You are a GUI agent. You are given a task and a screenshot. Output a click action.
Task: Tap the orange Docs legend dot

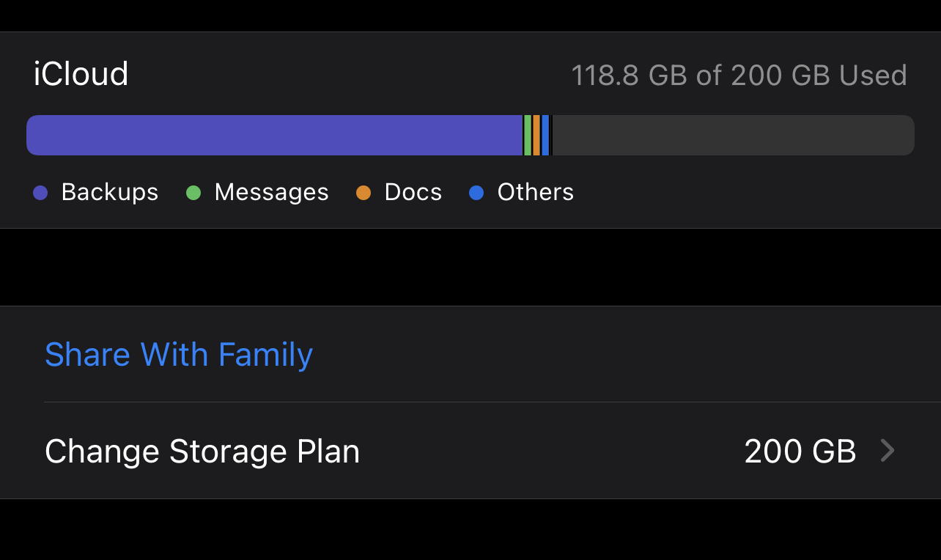pyautogui.click(x=364, y=193)
